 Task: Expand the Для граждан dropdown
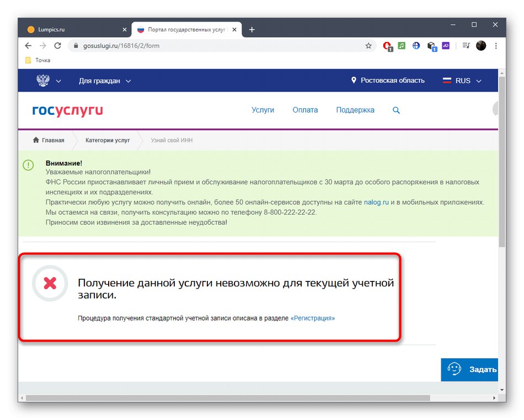point(129,81)
